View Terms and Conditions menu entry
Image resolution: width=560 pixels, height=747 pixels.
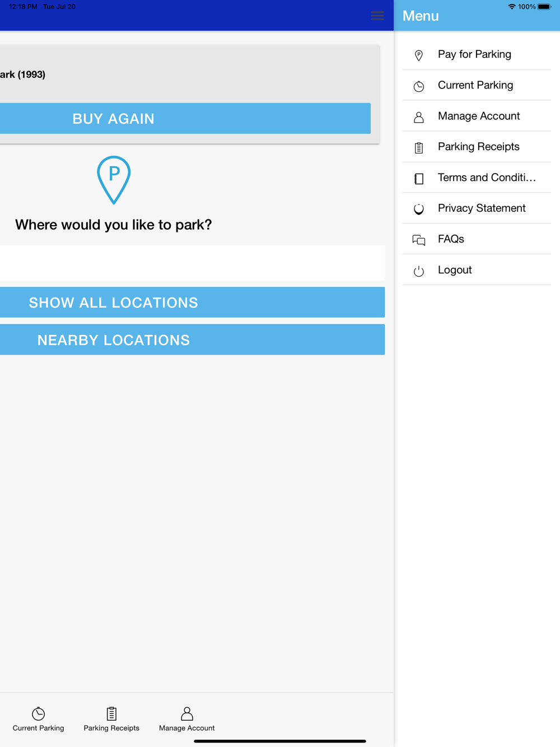coord(477,178)
